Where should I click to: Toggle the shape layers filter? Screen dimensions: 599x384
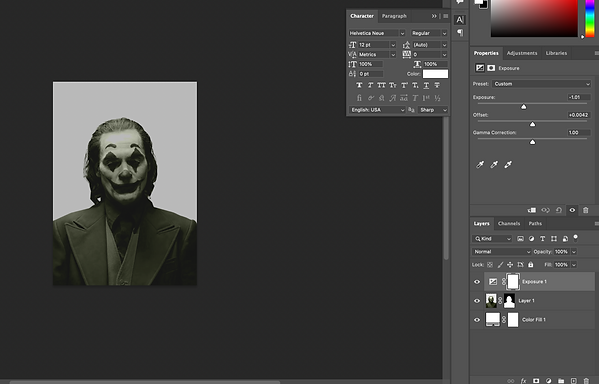click(554, 239)
